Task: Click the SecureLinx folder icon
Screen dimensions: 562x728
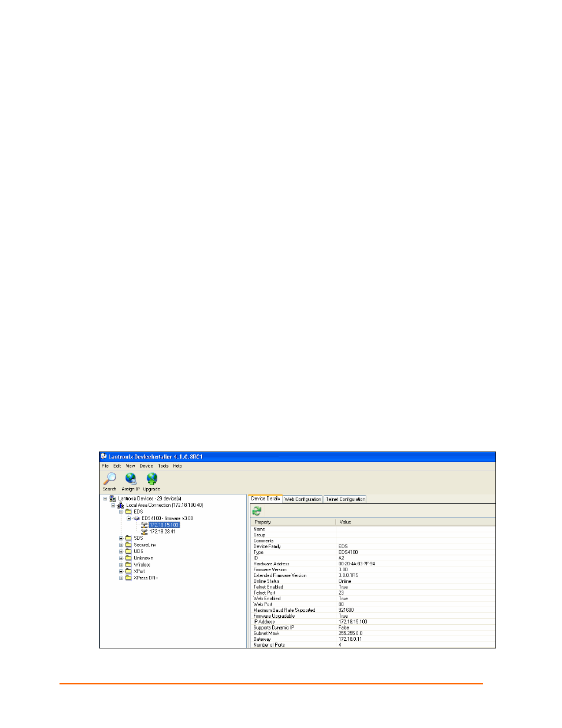Action: tap(128, 545)
